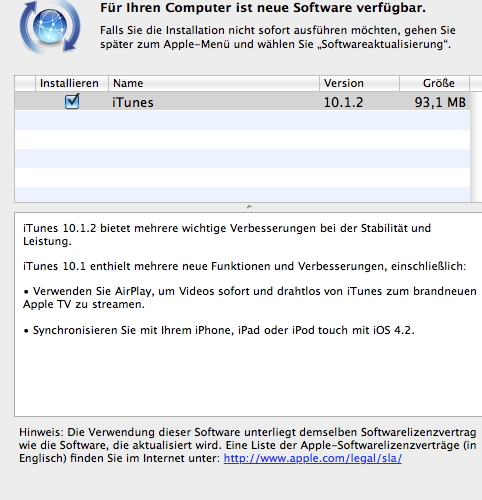The height and width of the screenshot is (500, 482).
Task: Click the iTunes 10.1 enthielt line
Action: [244, 266]
